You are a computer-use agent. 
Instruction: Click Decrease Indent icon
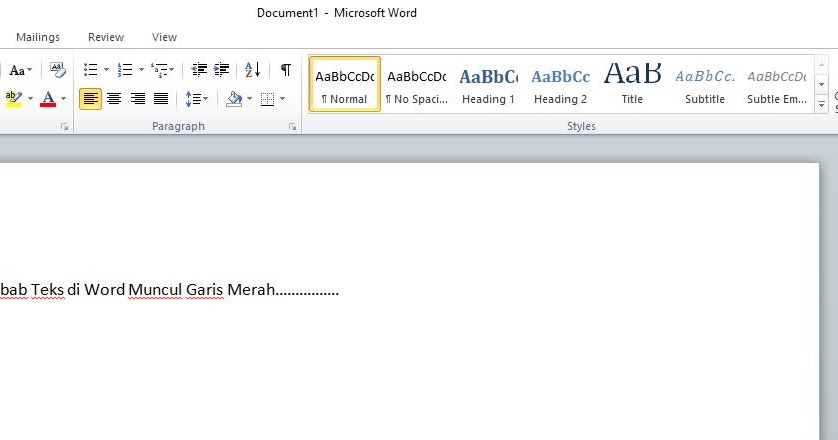coord(199,70)
